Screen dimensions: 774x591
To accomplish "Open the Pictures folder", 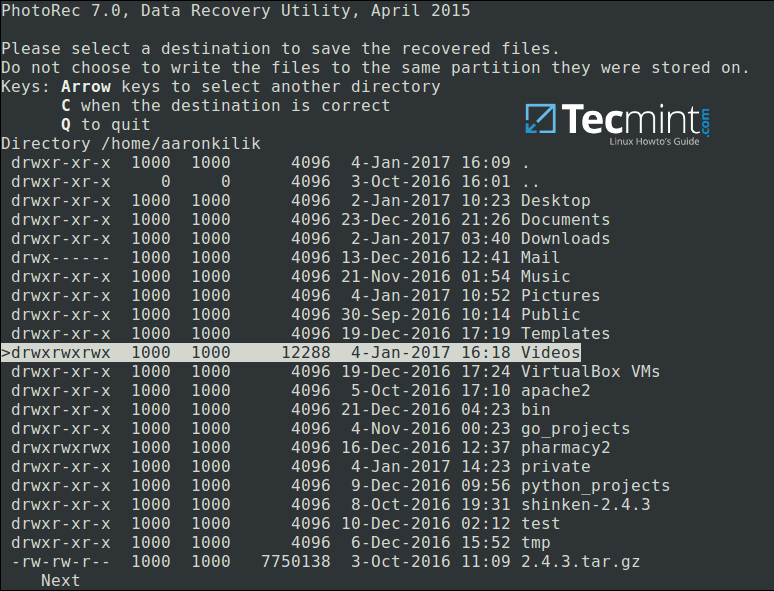I will point(560,296).
